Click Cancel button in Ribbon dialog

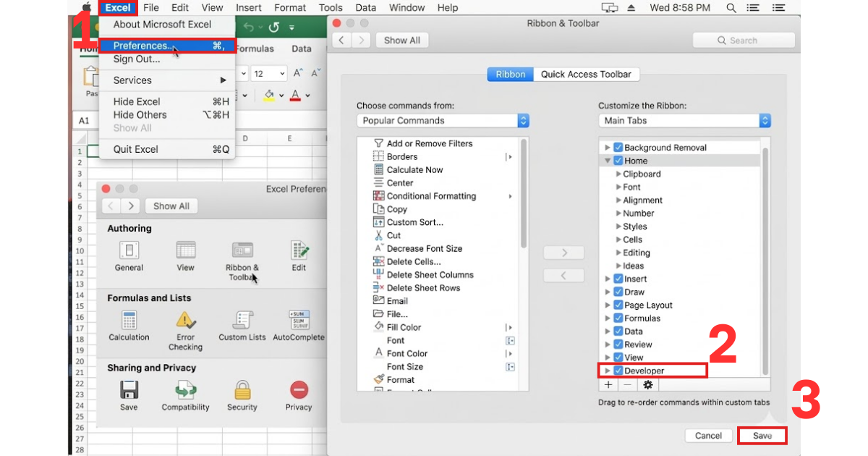708,436
